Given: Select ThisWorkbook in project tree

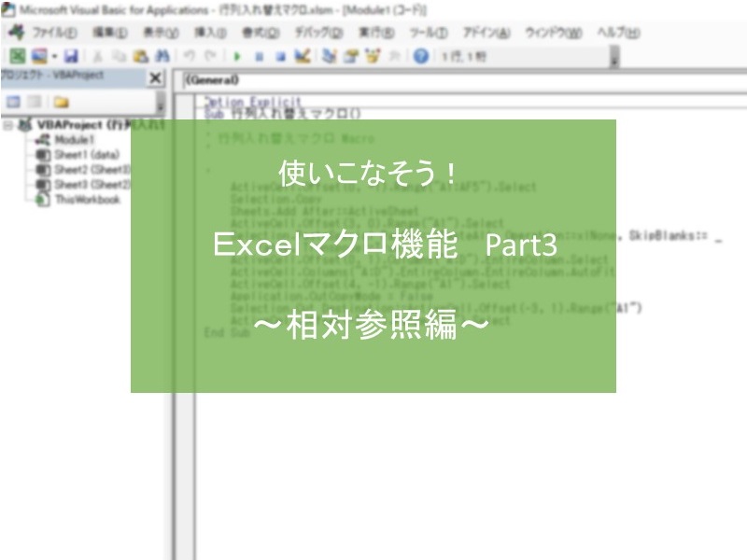Looking at the screenshot, I should tap(87, 199).
